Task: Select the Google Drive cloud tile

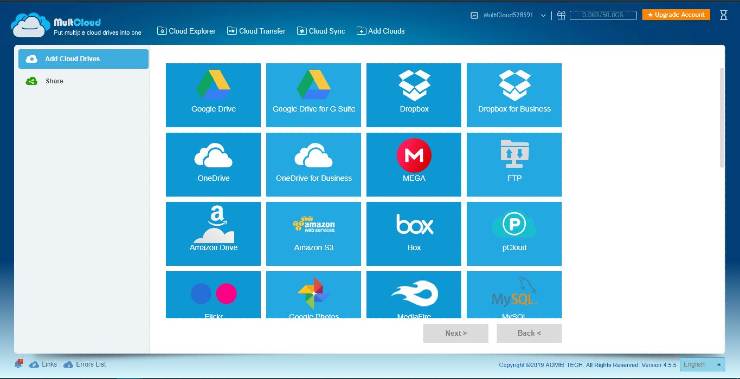Action: coord(213,95)
